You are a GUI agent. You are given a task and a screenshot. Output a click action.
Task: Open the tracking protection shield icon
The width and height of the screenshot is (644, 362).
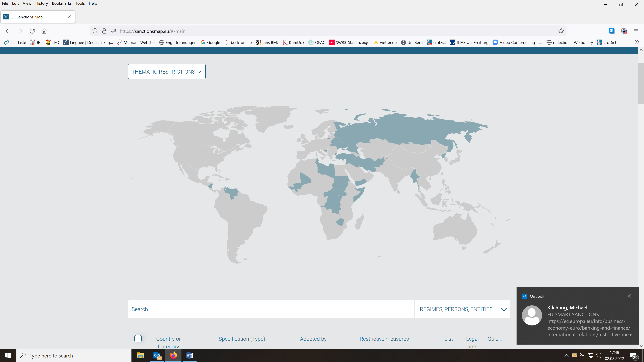[x=95, y=31]
